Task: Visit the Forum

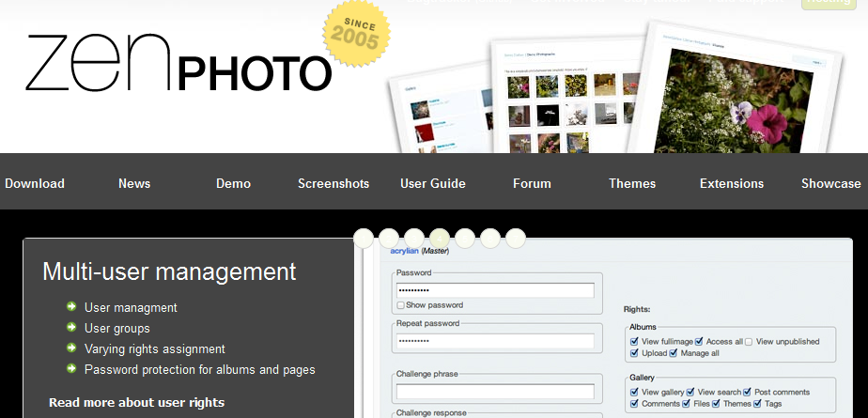Action: 532,183
